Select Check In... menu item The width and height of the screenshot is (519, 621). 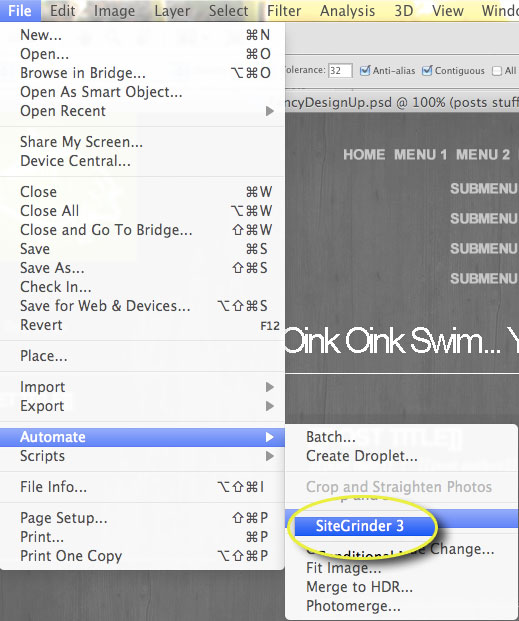(142, 287)
